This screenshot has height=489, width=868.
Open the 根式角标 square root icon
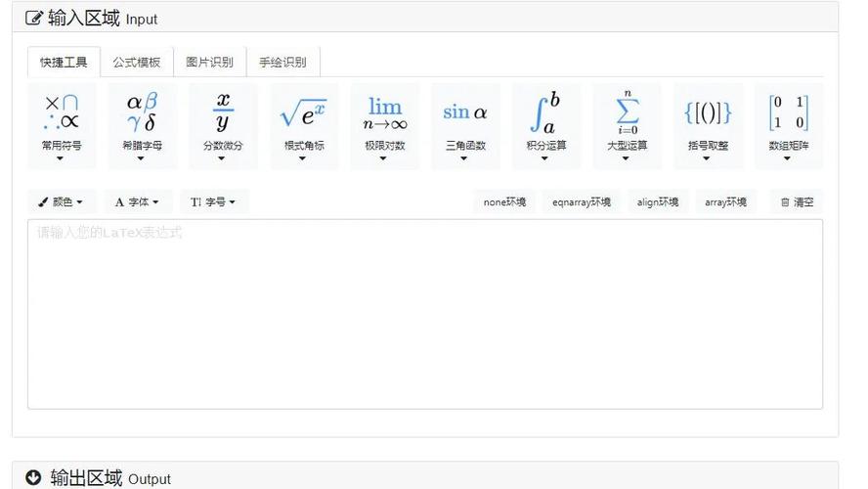coord(303,125)
